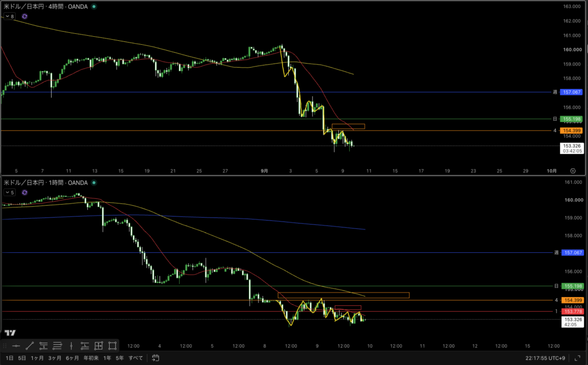Select the horizontal line drawing tool
588x365 pixels.
(x=16, y=346)
